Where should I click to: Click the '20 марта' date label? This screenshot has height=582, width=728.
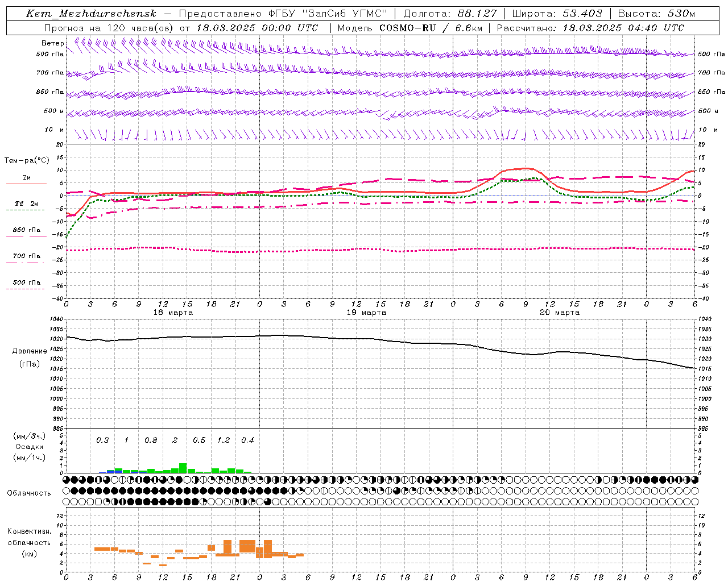coord(560,313)
